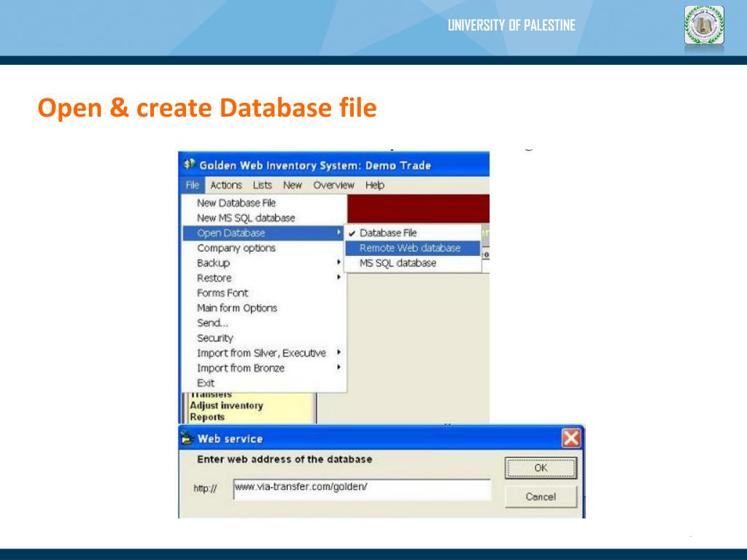Screen dimensions: 747x560
Task: Expand Import from Silver, Executive arrow
Action: (338, 352)
